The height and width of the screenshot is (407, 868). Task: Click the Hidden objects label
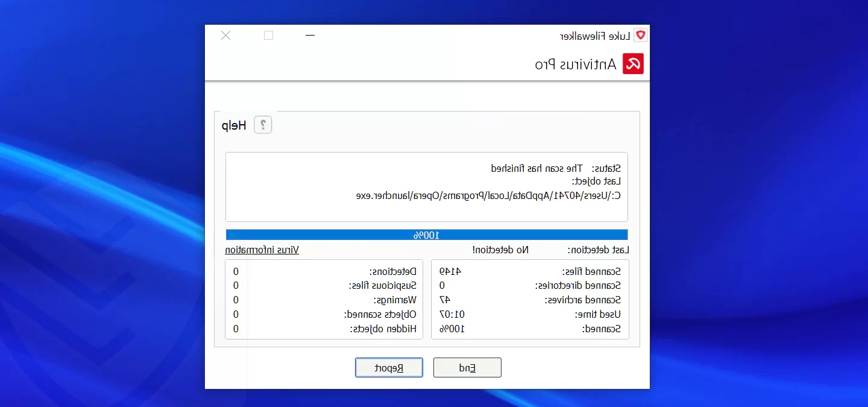[x=383, y=329]
